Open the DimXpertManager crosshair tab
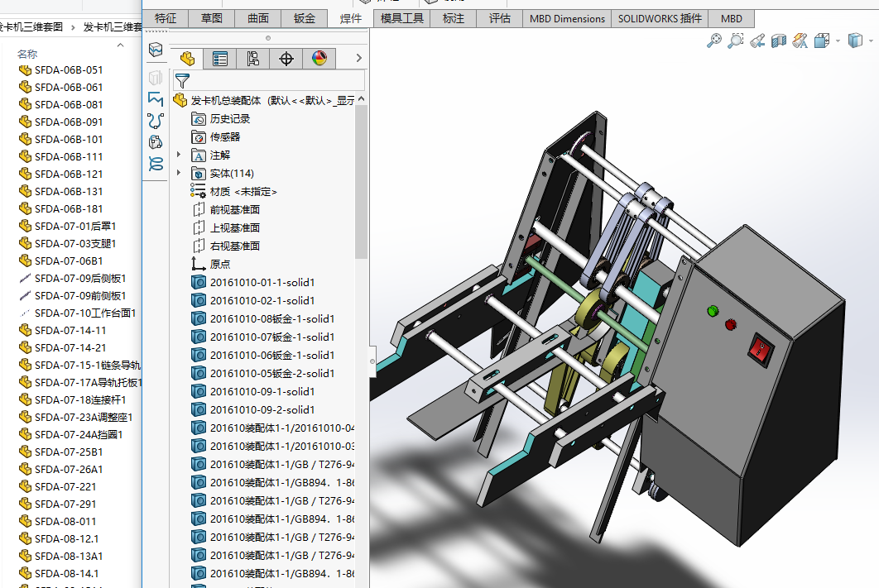Image resolution: width=879 pixels, height=588 pixels. click(x=286, y=58)
